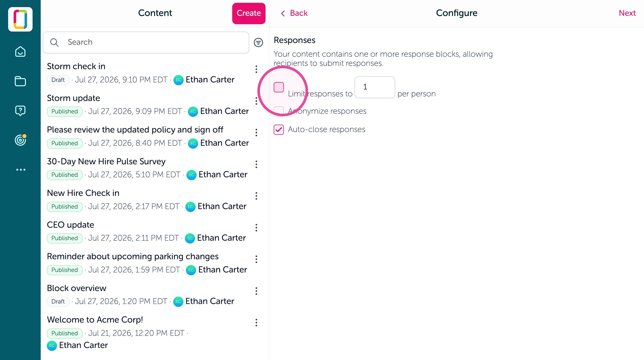Viewport: 644px width, 360px height.
Task: Open options menu for Storm check in
Action: [x=256, y=69]
